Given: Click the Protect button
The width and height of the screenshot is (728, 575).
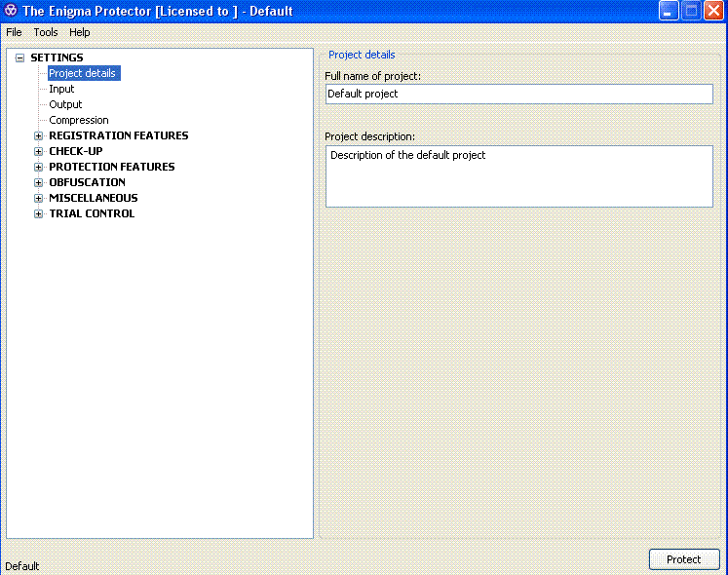Looking at the screenshot, I should pyautogui.click(x=684, y=559).
